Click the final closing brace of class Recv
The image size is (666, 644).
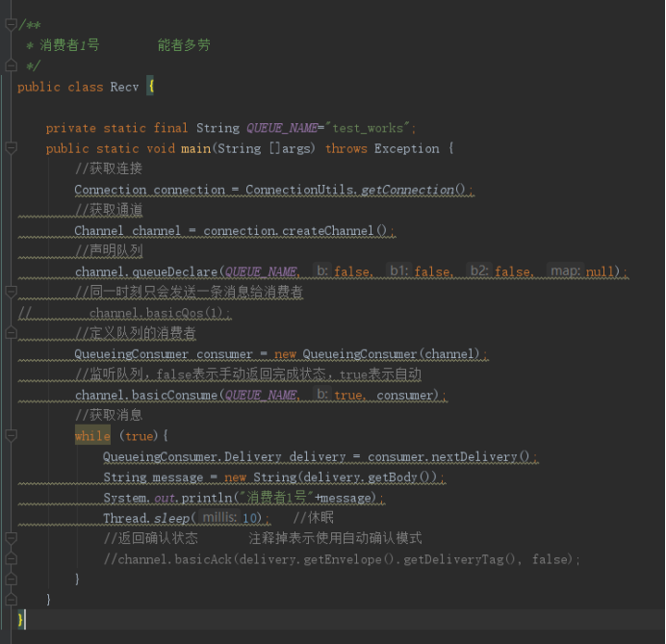[x=20, y=619]
